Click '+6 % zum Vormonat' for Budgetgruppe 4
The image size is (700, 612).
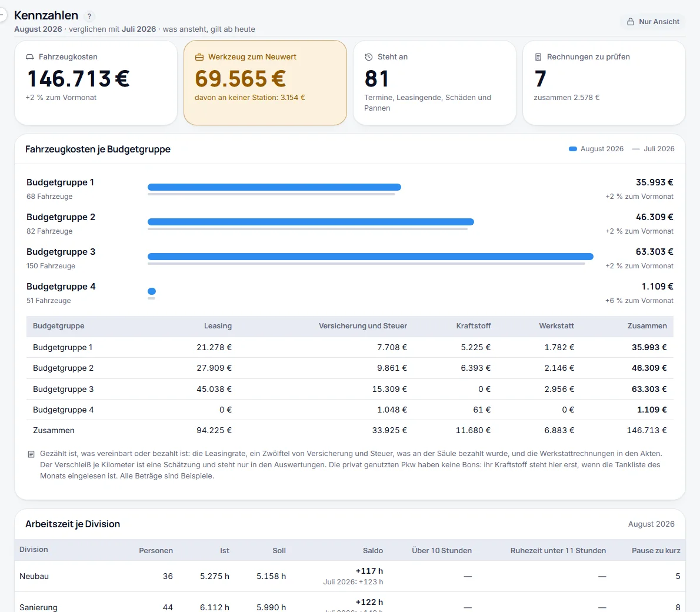pos(639,301)
